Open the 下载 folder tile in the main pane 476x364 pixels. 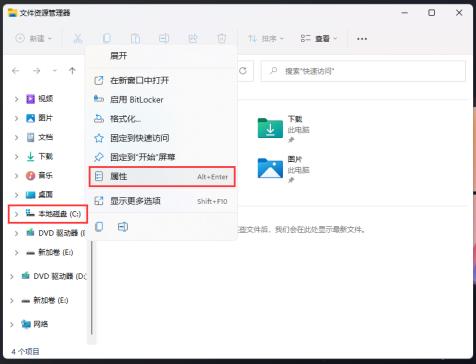point(283,129)
